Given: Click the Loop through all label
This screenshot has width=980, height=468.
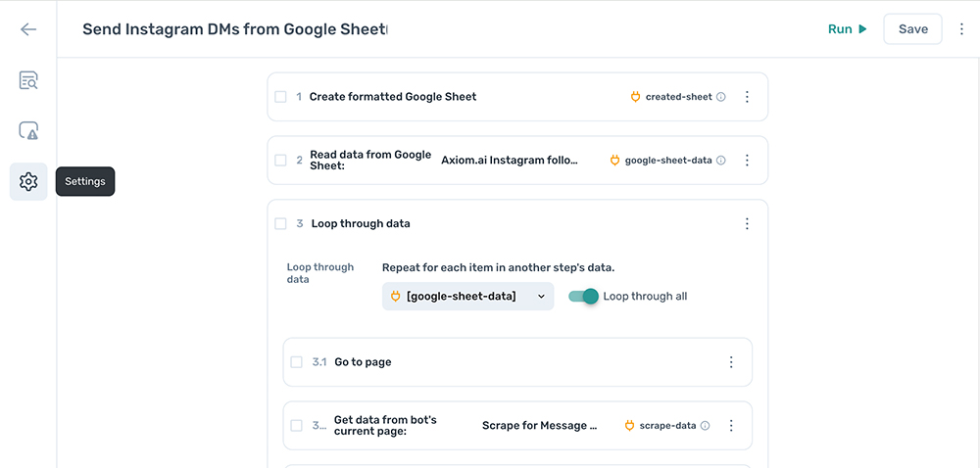Looking at the screenshot, I should 645,297.
